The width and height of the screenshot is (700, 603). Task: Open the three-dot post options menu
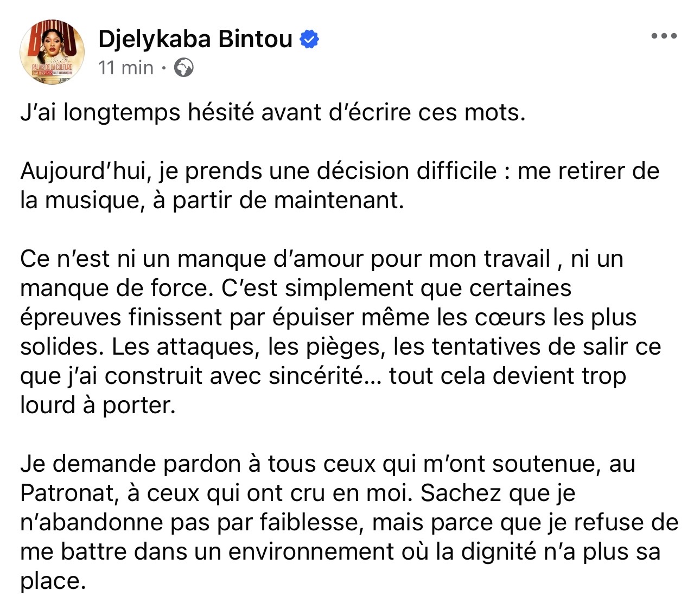coord(664,36)
